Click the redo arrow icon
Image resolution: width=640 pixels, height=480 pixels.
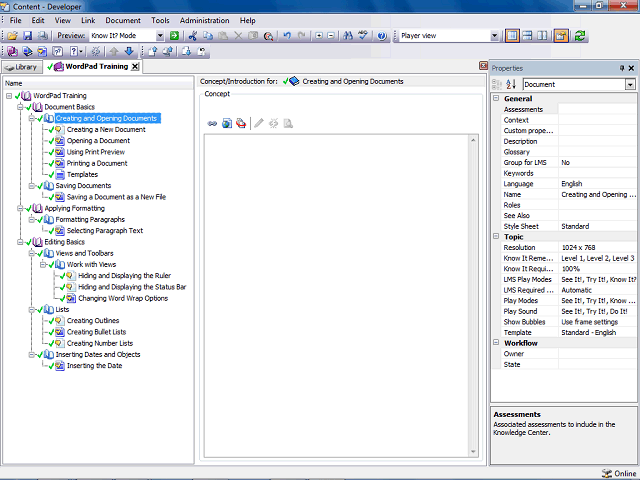tap(302, 36)
